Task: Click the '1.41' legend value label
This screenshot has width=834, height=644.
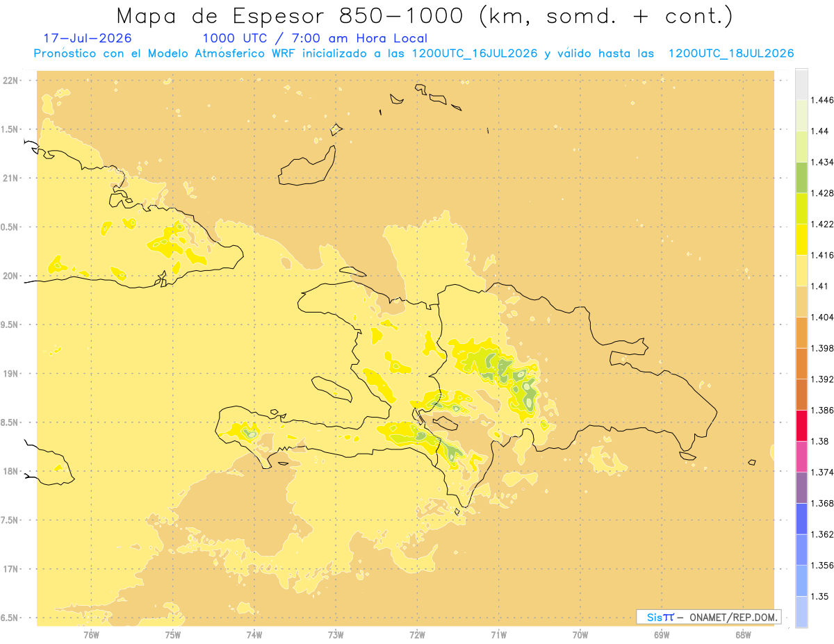Action: click(x=820, y=286)
